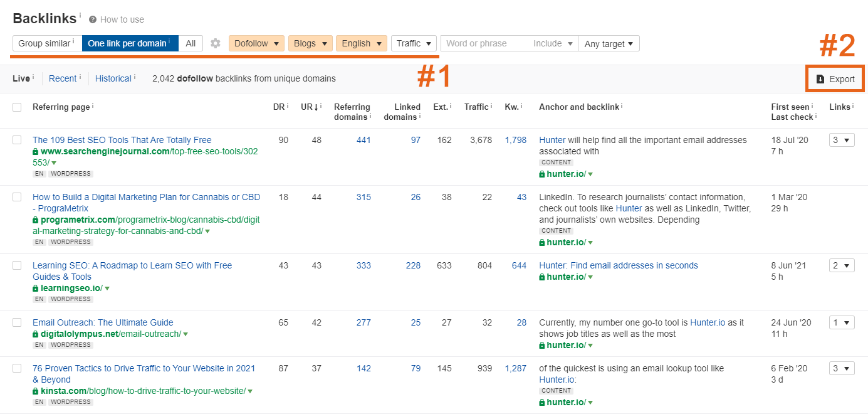Open the Links dropdown in kinsta.com row

pos(842,368)
